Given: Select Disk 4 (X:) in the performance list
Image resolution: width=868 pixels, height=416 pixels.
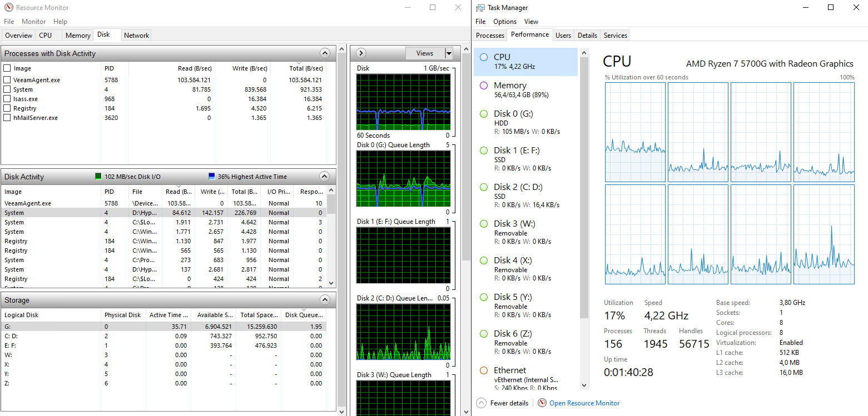Looking at the screenshot, I should (525, 269).
